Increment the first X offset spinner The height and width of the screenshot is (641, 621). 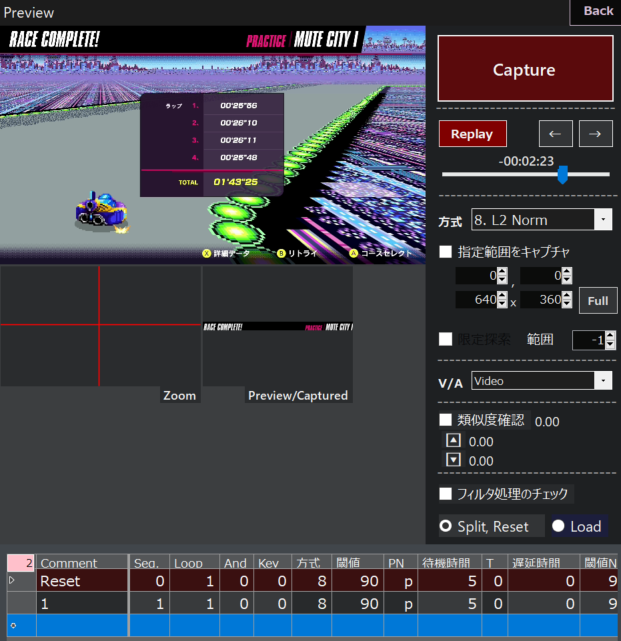pyautogui.click(x=502, y=272)
